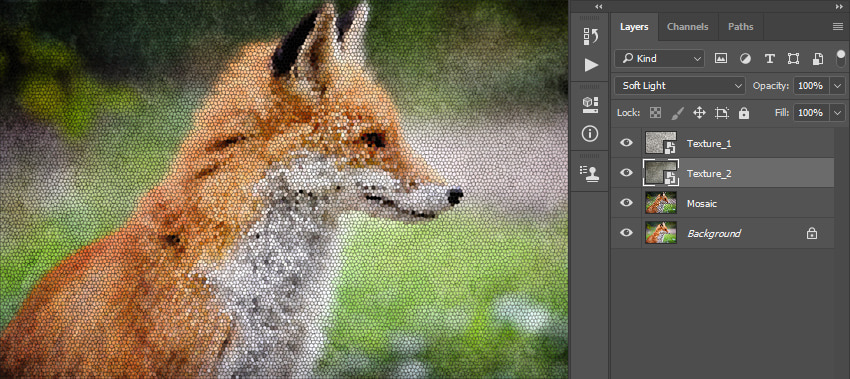Lock layer position move icon
The height and width of the screenshot is (379, 850).
[699, 113]
